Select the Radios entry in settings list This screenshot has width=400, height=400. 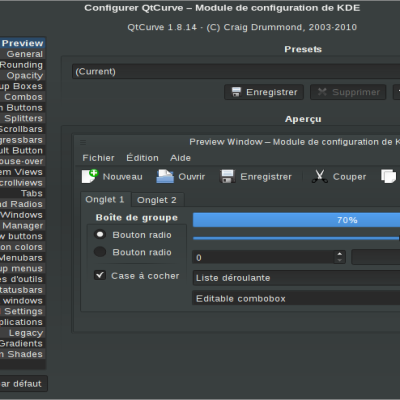22,204
